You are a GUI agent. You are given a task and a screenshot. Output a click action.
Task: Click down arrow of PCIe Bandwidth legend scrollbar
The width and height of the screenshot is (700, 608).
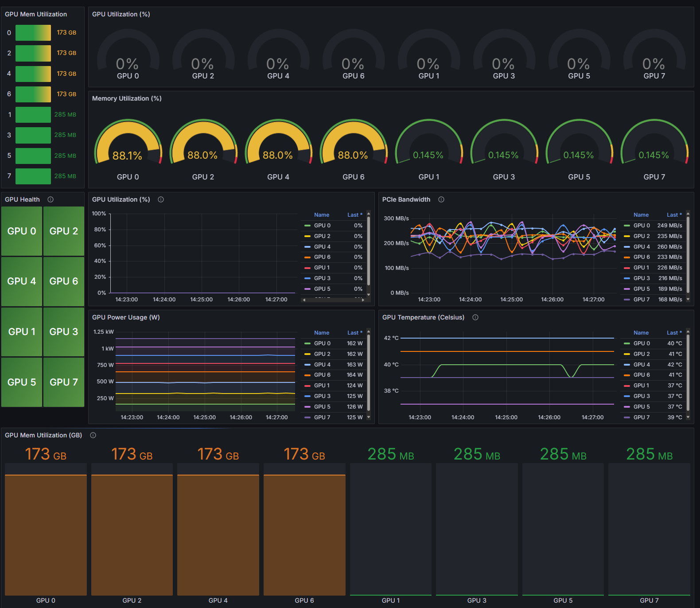coord(688,299)
